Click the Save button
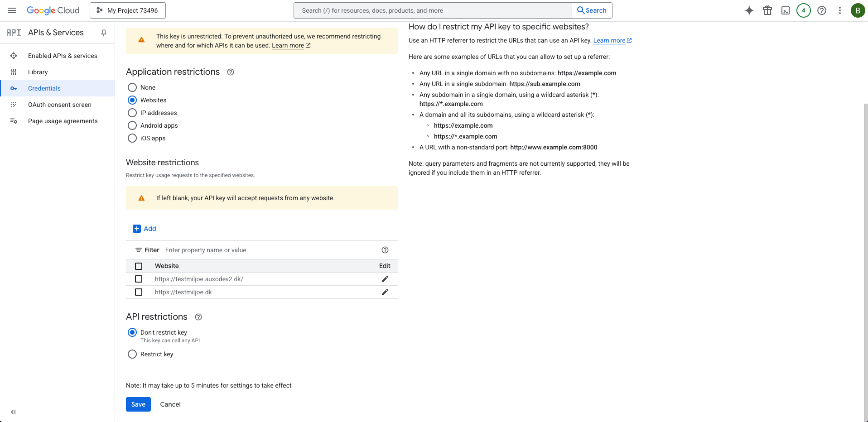This screenshot has width=868, height=422. click(x=138, y=404)
